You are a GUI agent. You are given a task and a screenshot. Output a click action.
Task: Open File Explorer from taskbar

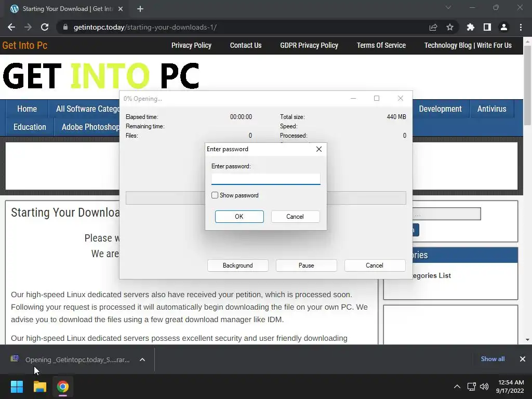(x=39, y=387)
